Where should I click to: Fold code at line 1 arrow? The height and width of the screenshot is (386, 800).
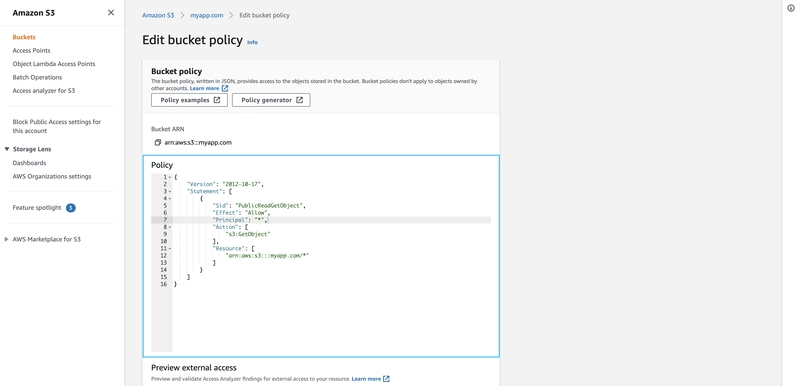[x=170, y=177]
